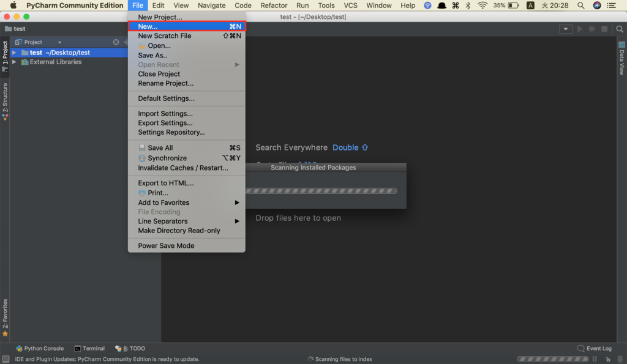Open the Run menu
The image size is (627, 364).
[302, 5]
